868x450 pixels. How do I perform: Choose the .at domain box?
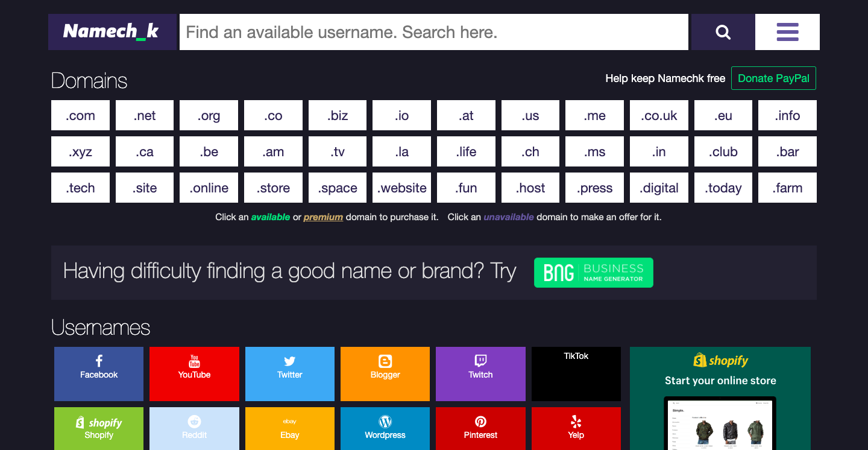[466, 115]
